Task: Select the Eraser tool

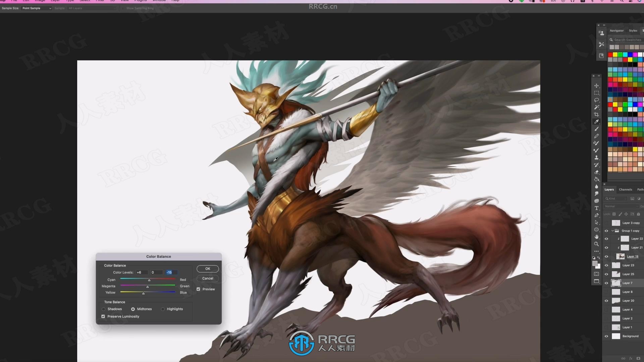Action: click(596, 172)
